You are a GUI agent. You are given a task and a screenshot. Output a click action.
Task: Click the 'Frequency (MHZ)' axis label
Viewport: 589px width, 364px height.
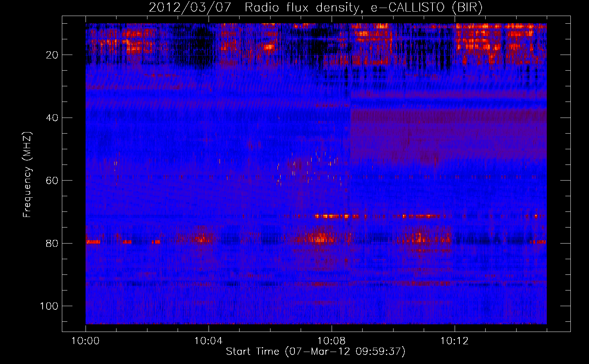tap(27, 175)
